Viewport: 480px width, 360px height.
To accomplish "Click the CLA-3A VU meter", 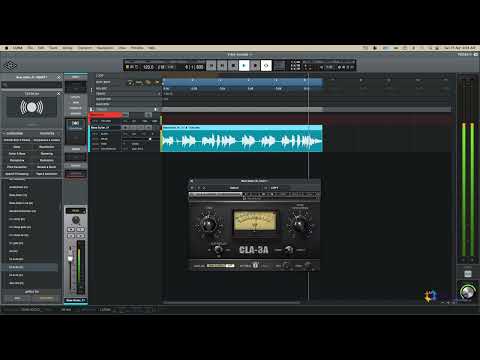I will click(x=255, y=221).
